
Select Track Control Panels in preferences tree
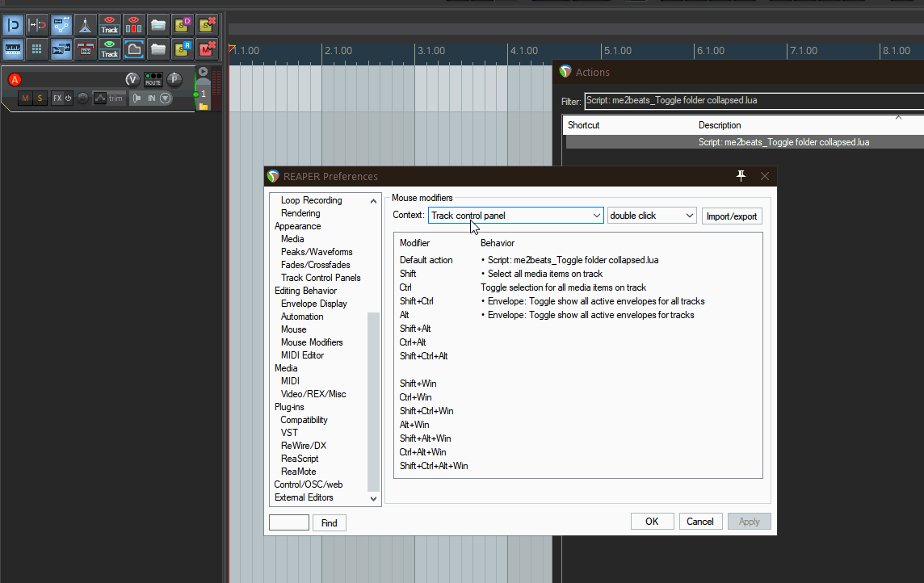coord(321,278)
